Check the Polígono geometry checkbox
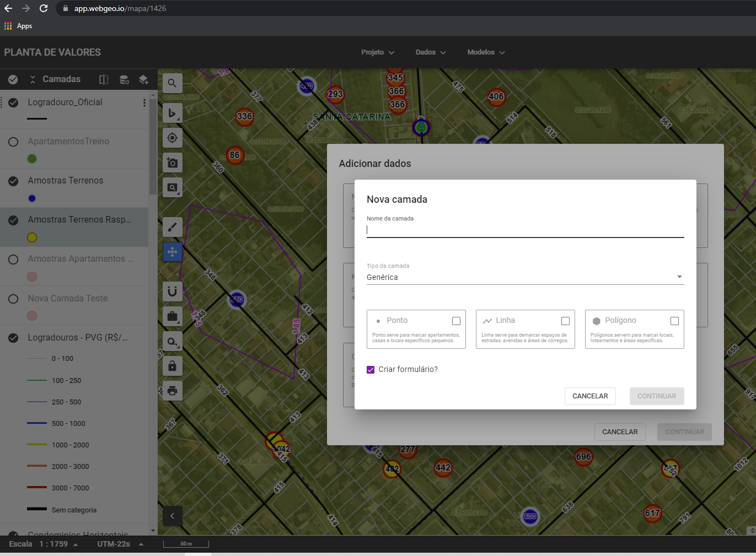 [x=674, y=321]
